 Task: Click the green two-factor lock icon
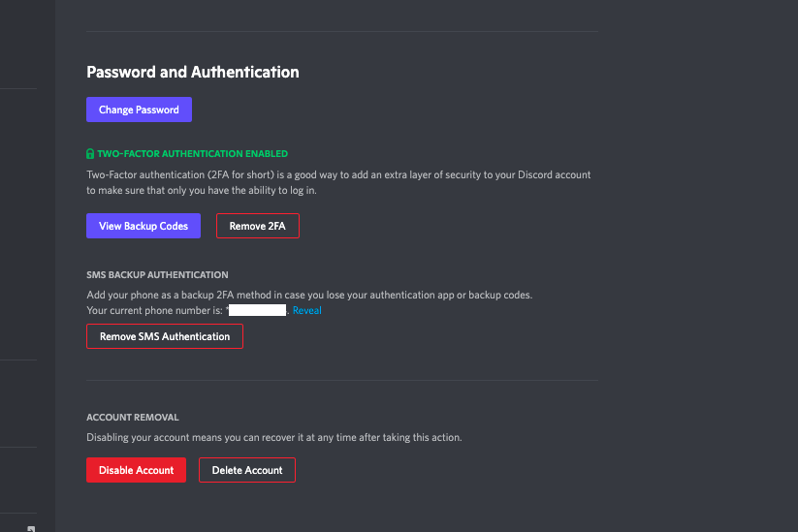[x=90, y=154]
